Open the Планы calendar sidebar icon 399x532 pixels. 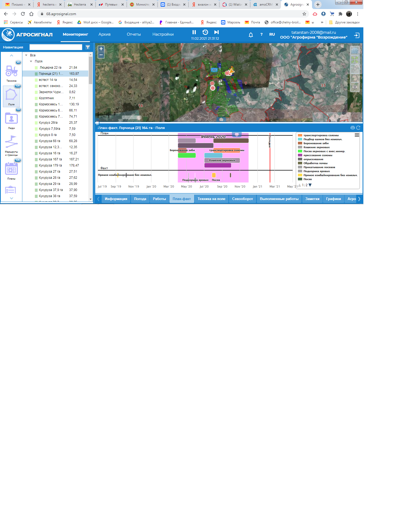11,169
